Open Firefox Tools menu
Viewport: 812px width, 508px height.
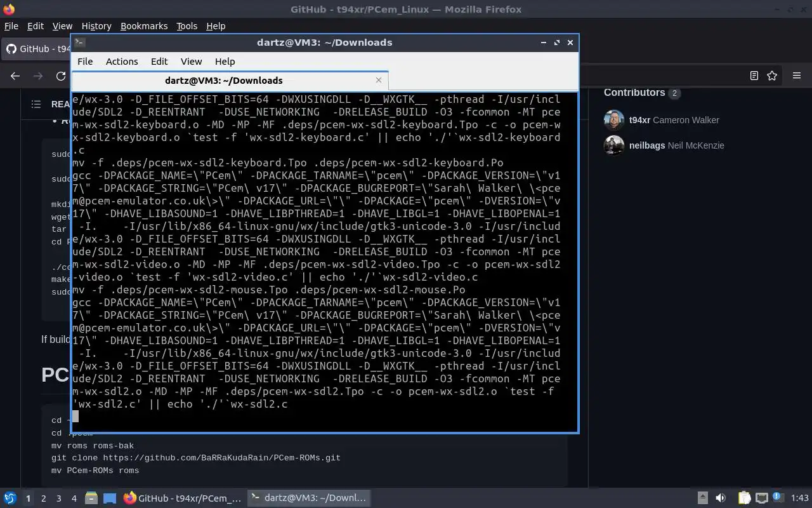tap(187, 26)
